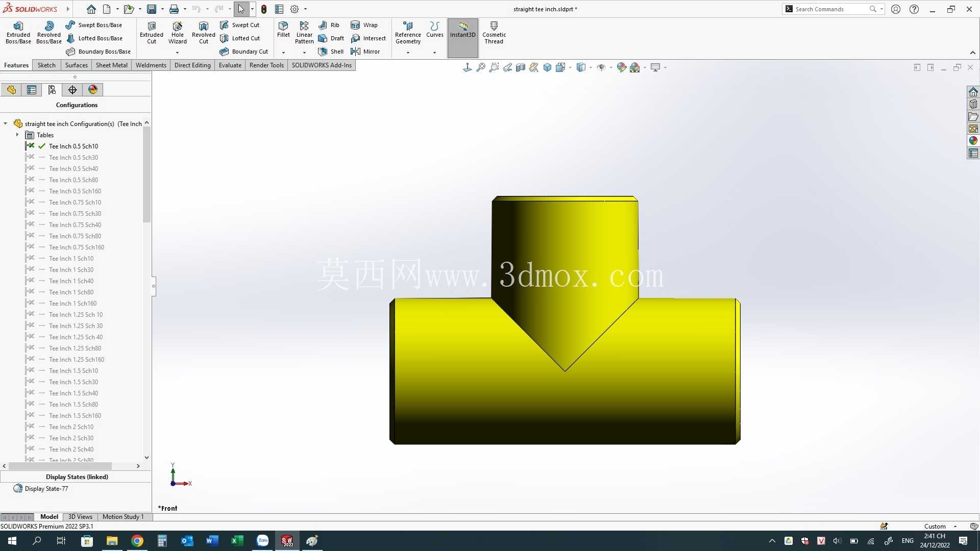Click the Lofted Cut tool
Screen dimensions: 980x551
pyautogui.click(x=240, y=38)
